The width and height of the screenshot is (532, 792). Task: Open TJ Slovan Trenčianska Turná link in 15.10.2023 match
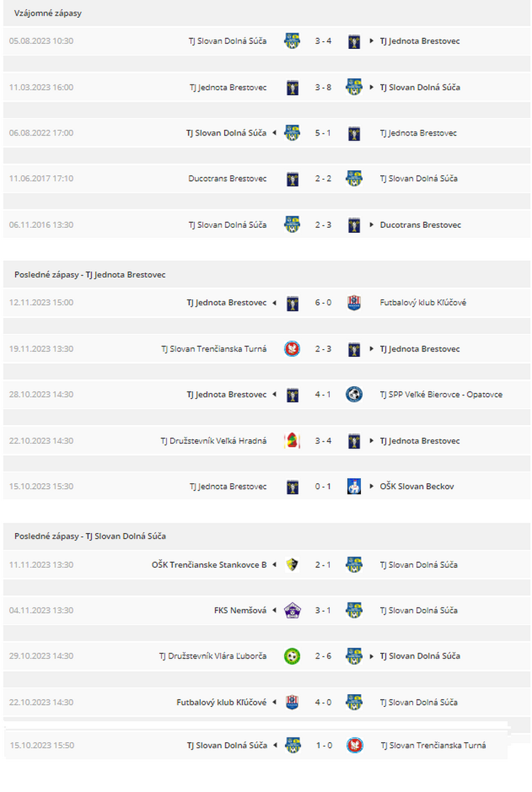tap(433, 745)
